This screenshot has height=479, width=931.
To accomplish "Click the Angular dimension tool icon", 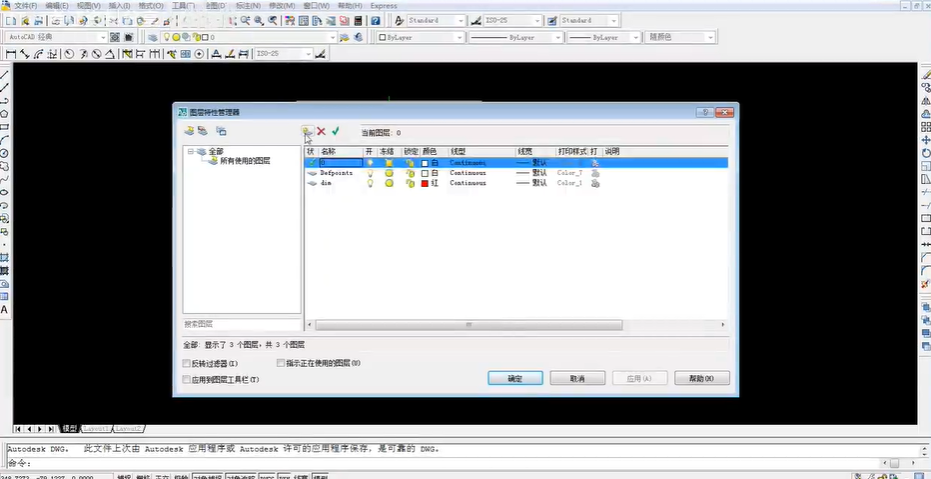I will pos(110,54).
